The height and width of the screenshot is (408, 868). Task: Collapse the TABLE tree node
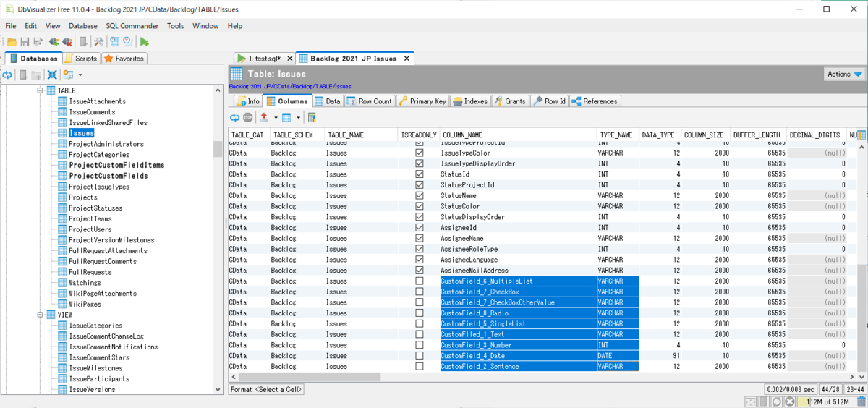(x=41, y=90)
